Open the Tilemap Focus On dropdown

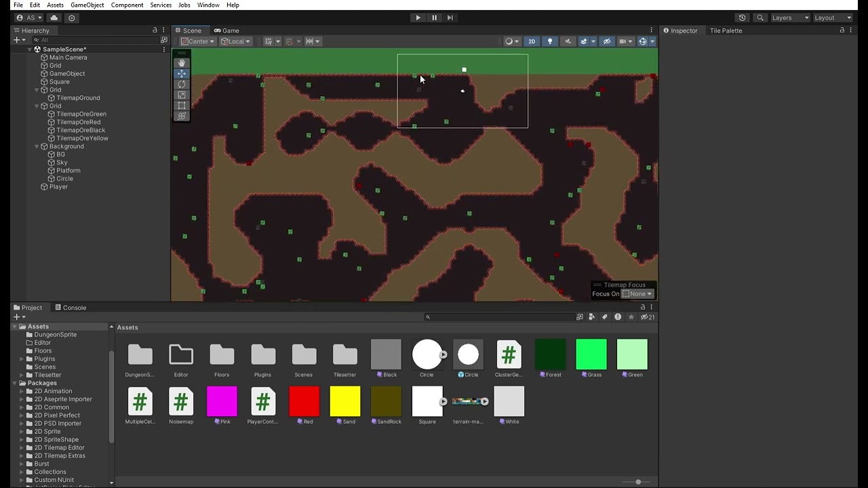tap(637, 294)
